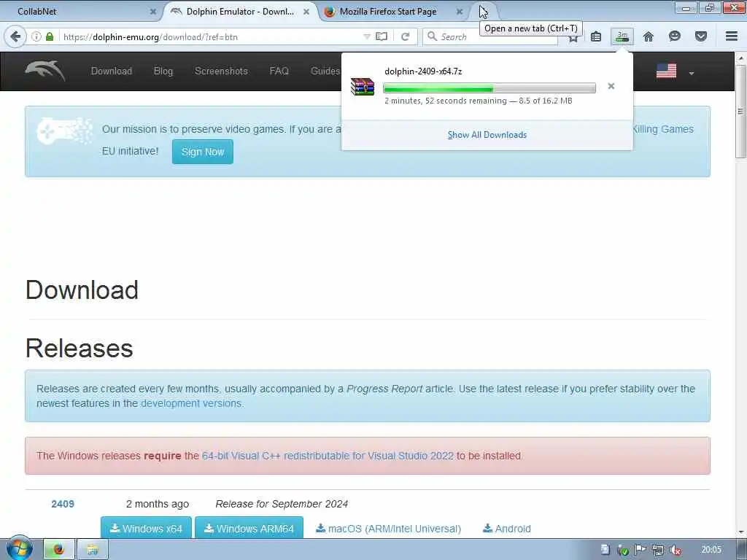
Task: Click scrollbar up arrow
Action: [740, 58]
